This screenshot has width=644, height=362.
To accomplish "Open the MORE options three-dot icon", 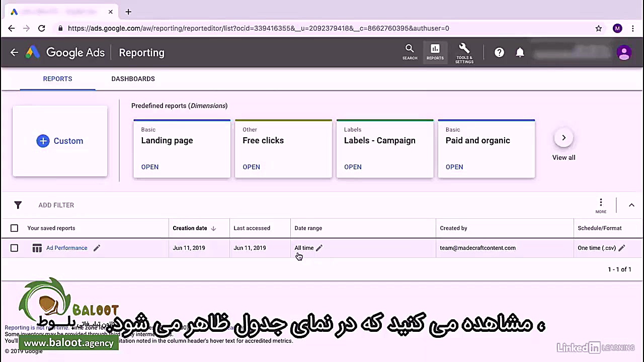I will coord(601,203).
